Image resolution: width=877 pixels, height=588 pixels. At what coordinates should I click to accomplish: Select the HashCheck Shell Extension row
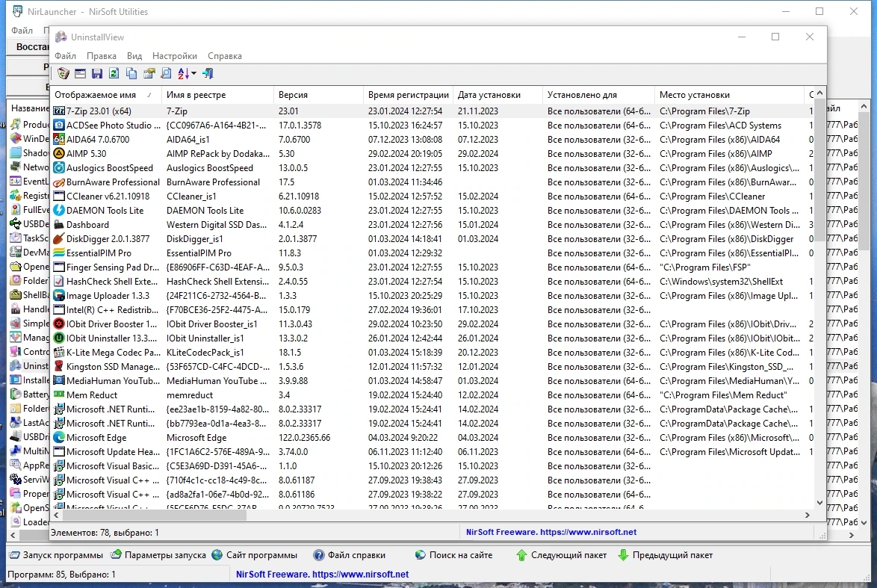(432, 282)
